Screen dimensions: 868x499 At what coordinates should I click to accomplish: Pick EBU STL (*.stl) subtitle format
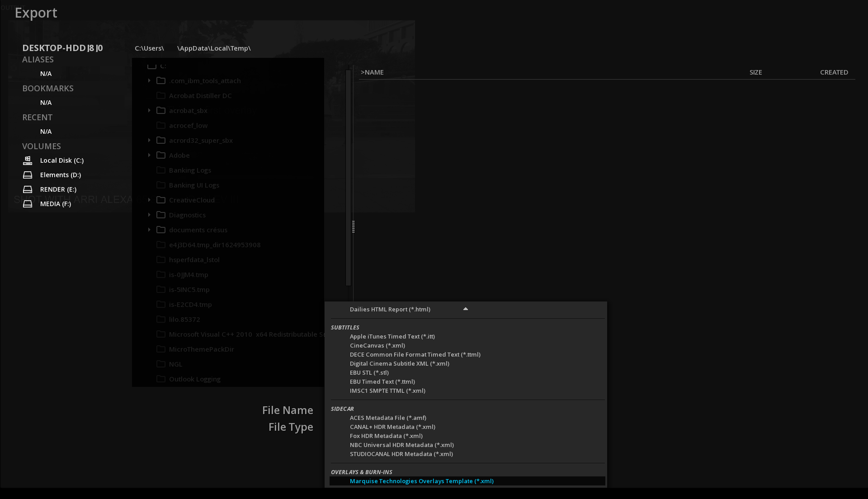pyautogui.click(x=369, y=372)
